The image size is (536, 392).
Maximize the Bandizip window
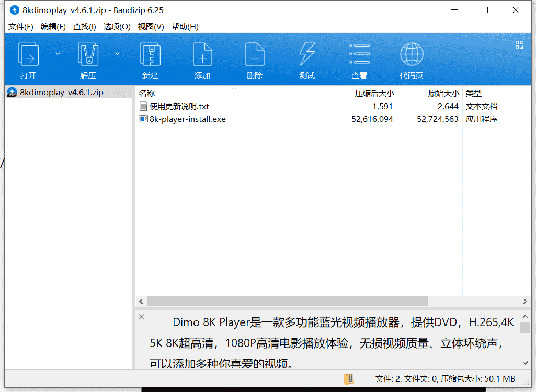tap(485, 10)
